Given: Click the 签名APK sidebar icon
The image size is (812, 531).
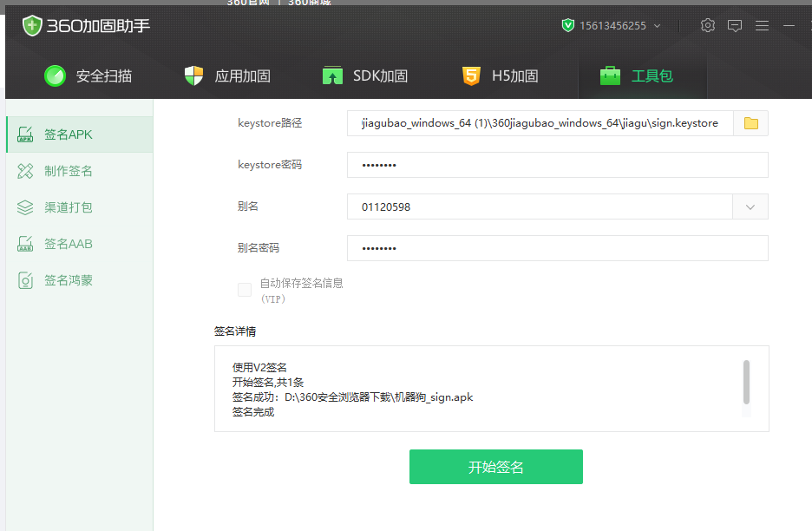Looking at the screenshot, I should 25,134.
